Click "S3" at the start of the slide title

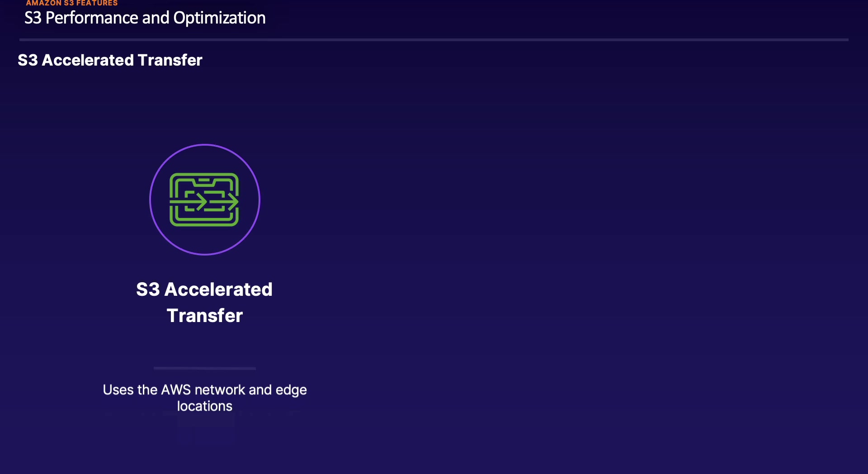click(33, 18)
